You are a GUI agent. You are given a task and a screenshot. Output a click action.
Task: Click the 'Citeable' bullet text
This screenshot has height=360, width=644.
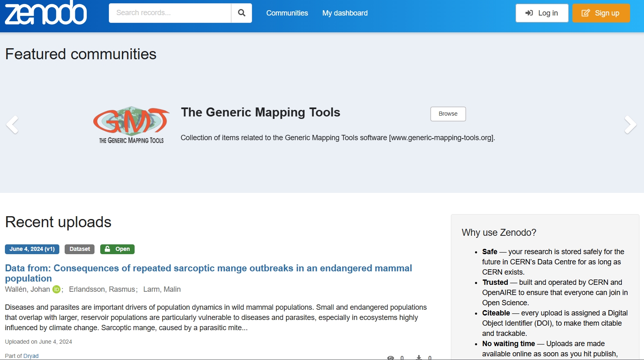pyautogui.click(x=555, y=323)
